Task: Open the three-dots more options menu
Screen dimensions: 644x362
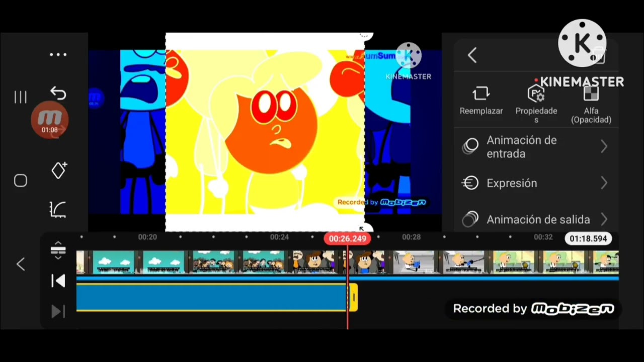Action: pos(58,55)
